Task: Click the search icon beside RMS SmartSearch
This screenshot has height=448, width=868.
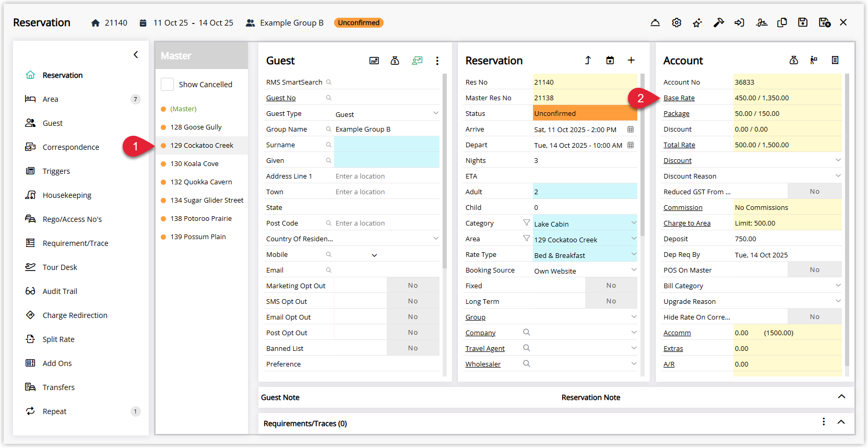Action: 329,82
